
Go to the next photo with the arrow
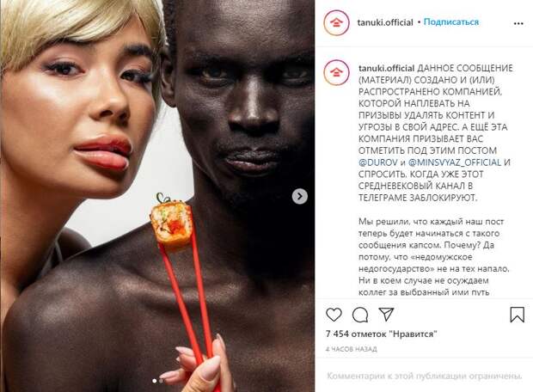coord(300,196)
